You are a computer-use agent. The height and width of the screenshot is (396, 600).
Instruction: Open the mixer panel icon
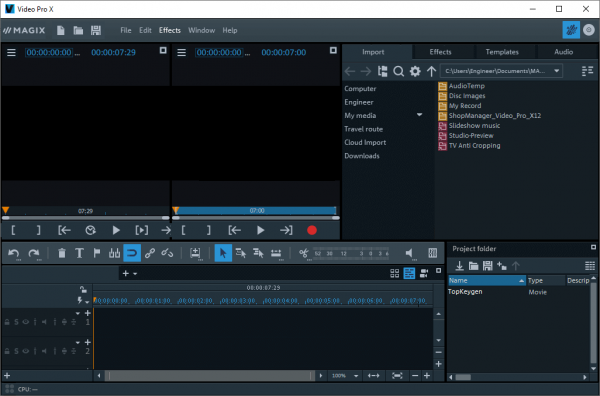tap(433, 253)
